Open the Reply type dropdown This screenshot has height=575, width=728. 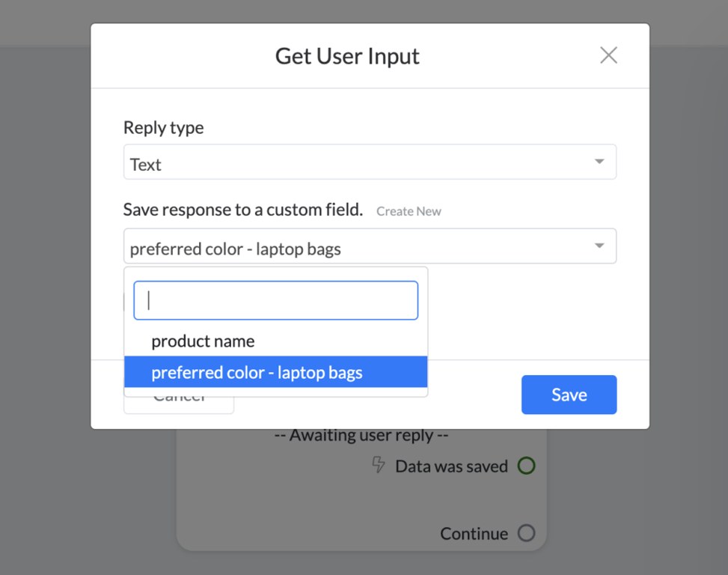point(370,162)
